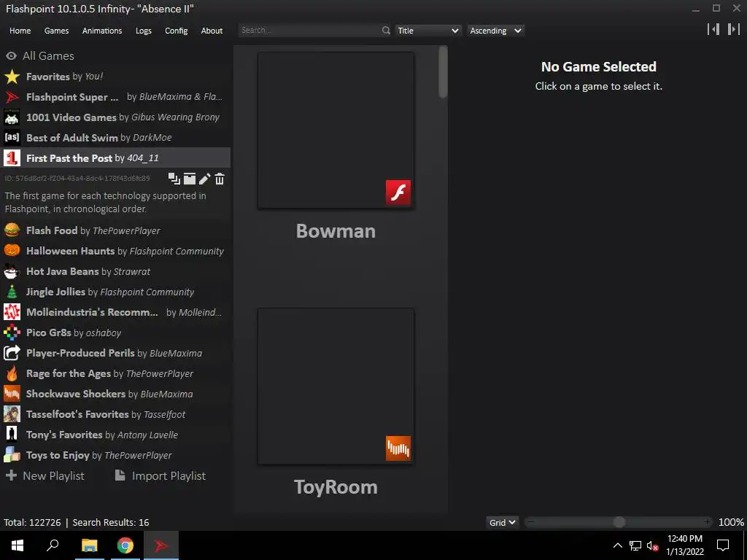The height and width of the screenshot is (560, 747).
Task: Click the Toys to Enjoy blocks icon
Action: [12, 455]
